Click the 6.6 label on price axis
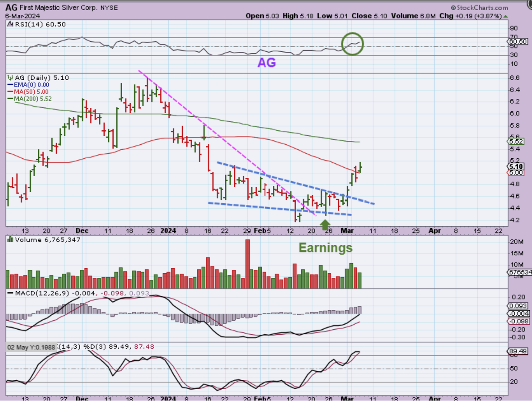This screenshot has width=532, height=401. click(514, 78)
